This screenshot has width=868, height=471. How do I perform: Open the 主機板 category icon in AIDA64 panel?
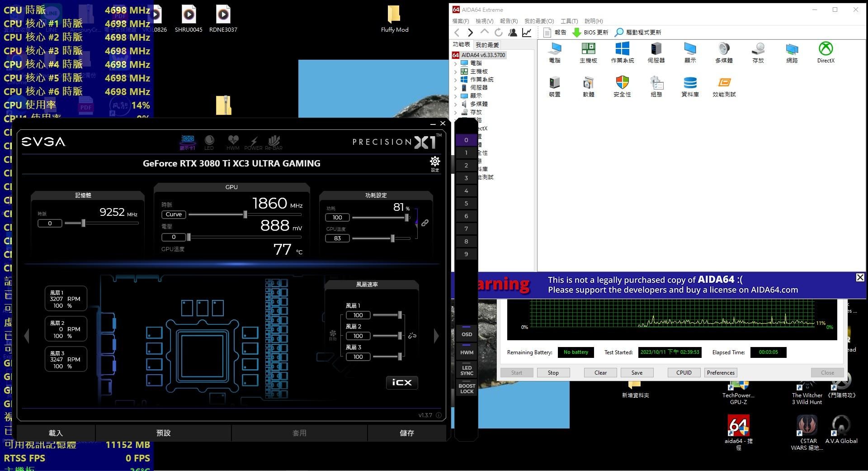588,52
